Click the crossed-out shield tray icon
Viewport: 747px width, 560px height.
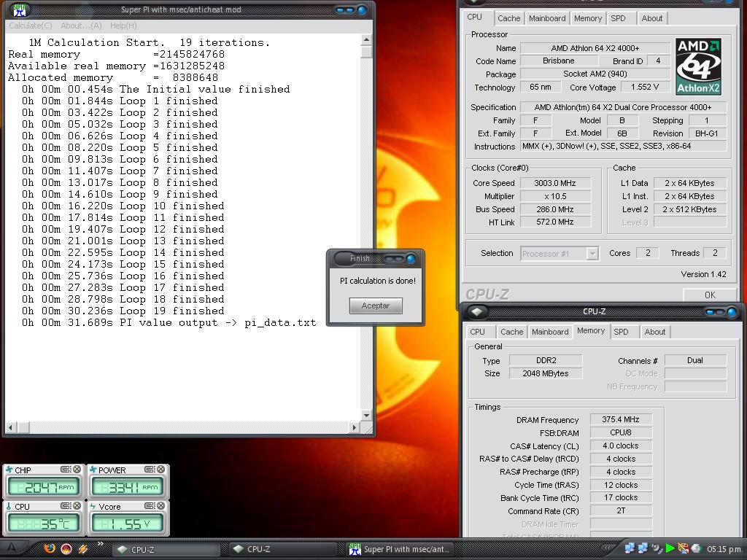[683, 548]
